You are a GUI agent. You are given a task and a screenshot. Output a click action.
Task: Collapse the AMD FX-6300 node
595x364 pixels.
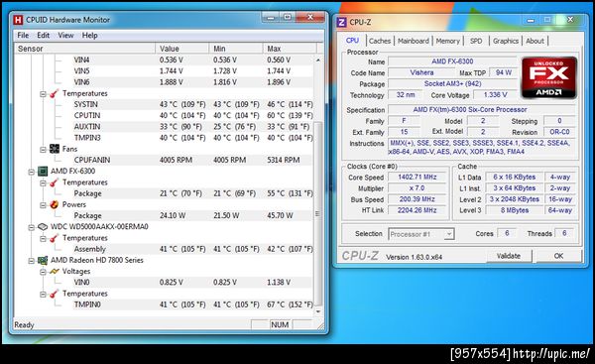(x=31, y=172)
